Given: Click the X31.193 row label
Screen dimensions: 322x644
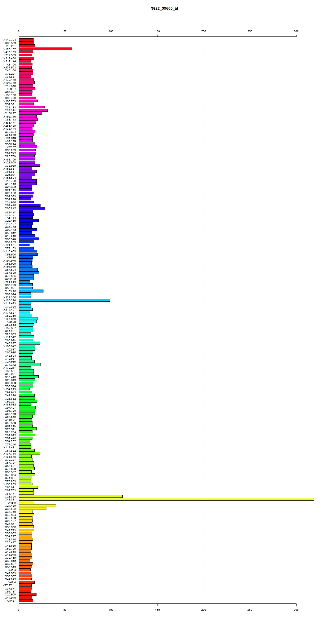Looking at the screenshot, I should coord(10,107).
